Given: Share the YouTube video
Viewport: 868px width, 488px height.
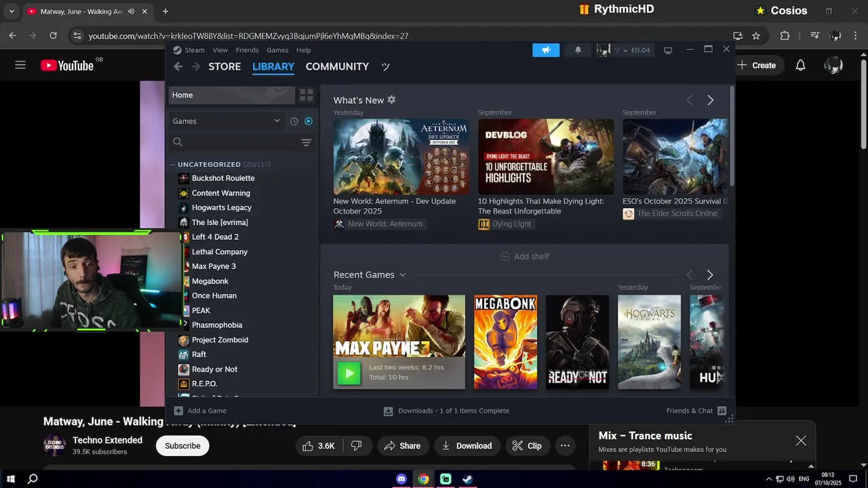Looking at the screenshot, I should point(402,445).
